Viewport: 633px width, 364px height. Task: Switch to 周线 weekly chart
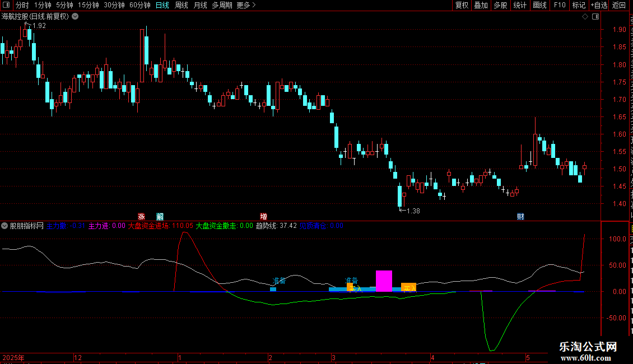click(181, 5)
